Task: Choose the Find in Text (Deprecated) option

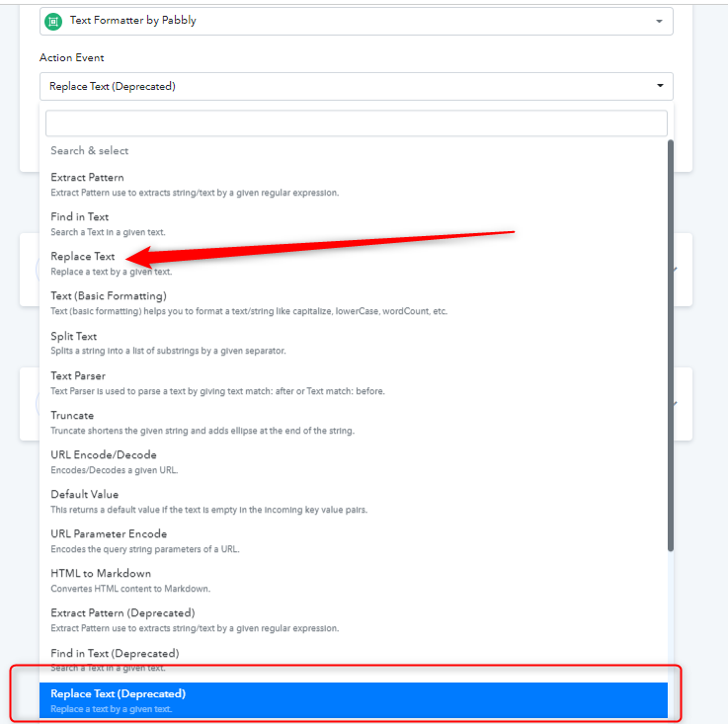Action: pos(354,660)
